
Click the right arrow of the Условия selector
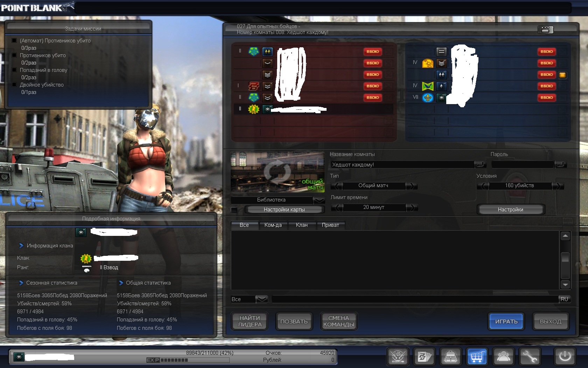point(558,186)
